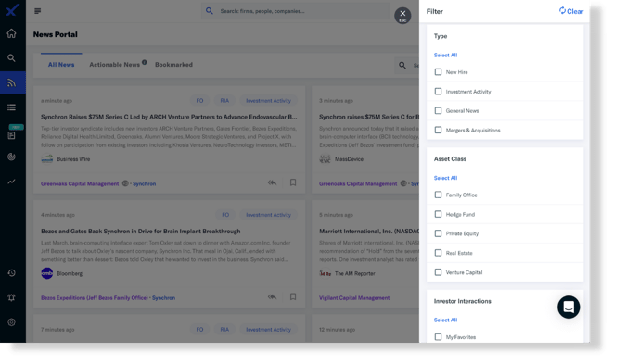Clear all filters
This screenshot has width=626, height=364.
(571, 11)
